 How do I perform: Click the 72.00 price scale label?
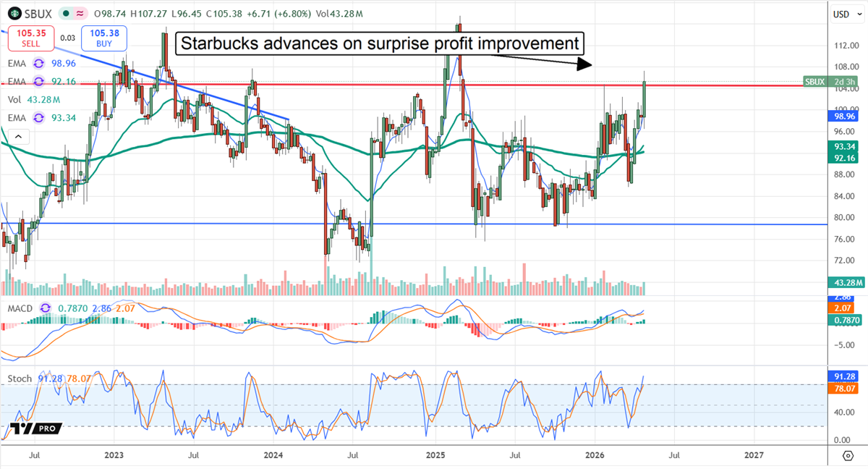click(x=843, y=260)
